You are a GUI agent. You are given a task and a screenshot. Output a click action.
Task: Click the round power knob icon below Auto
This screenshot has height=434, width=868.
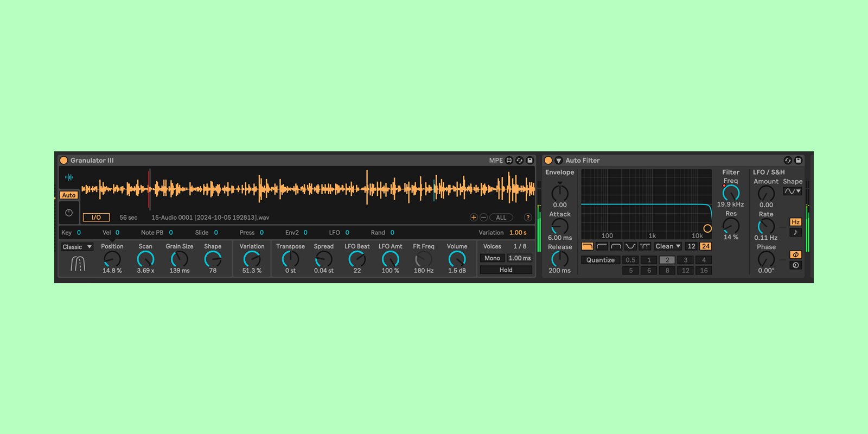pyautogui.click(x=69, y=213)
